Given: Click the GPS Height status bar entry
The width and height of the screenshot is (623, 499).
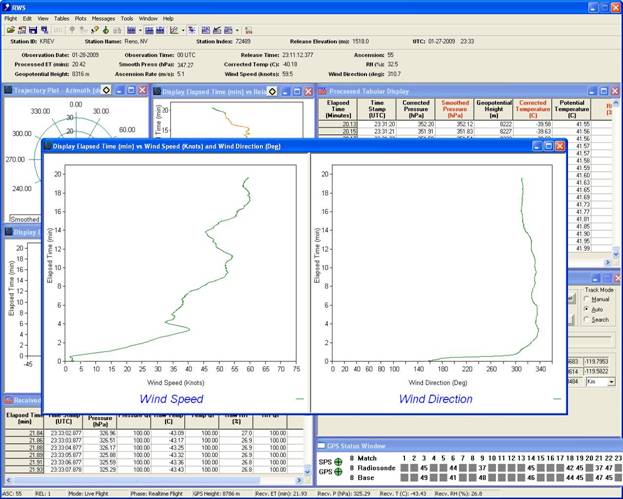Looking at the screenshot, I should coord(215,494).
